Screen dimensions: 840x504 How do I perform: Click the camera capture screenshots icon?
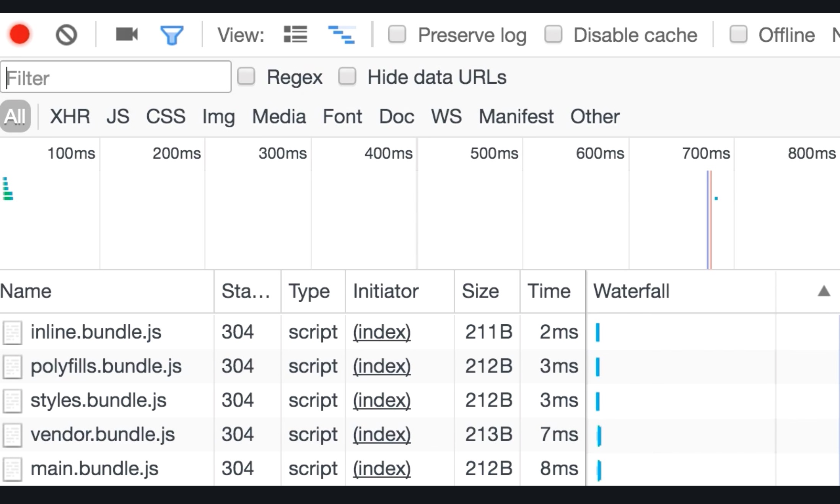[x=127, y=34]
